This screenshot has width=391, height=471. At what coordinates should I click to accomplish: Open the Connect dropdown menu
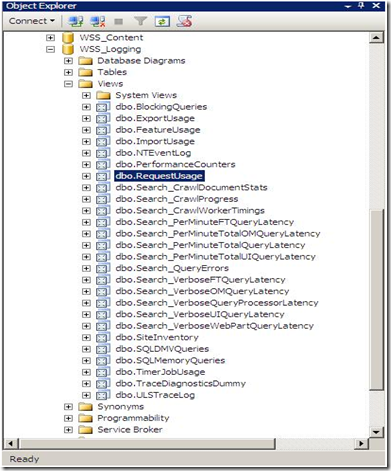point(32,21)
